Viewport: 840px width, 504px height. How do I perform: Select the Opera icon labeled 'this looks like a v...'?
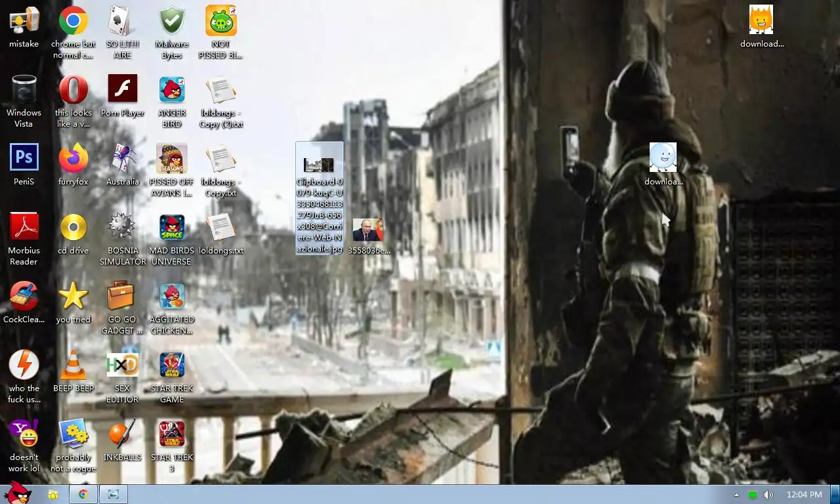pos(73,101)
